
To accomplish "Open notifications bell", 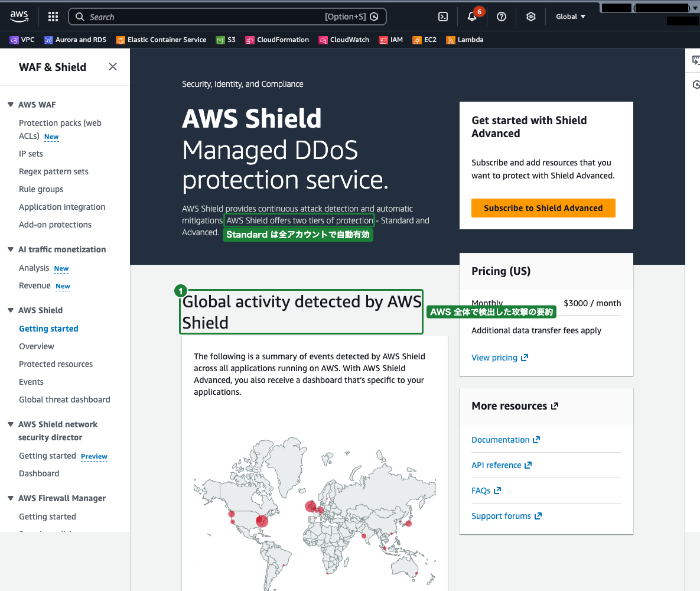I will 472,17.
